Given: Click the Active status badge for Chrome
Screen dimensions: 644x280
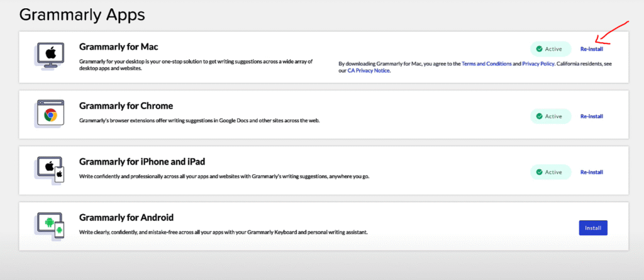Looking at the screenshot, I should click(x=550, y=116).
